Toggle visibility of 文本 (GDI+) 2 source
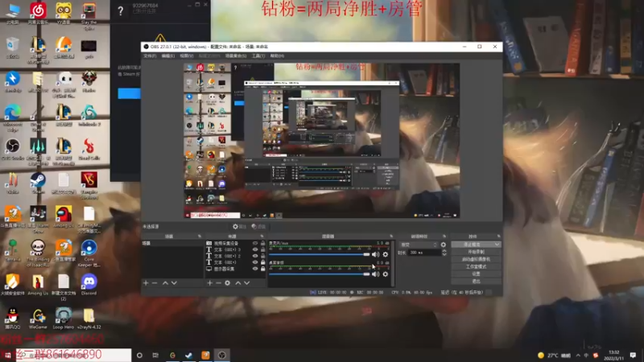This screenshot has width=644, height=362. coord(255,256)
